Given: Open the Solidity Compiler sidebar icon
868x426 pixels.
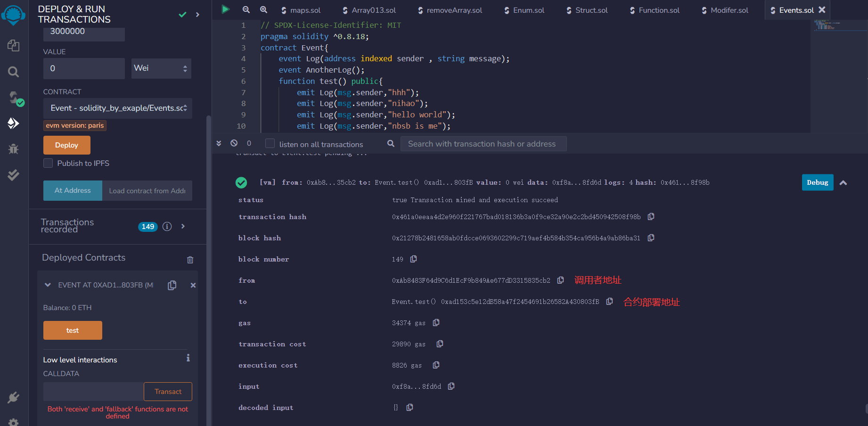Looking at the screenshot, I should point(14,98).
